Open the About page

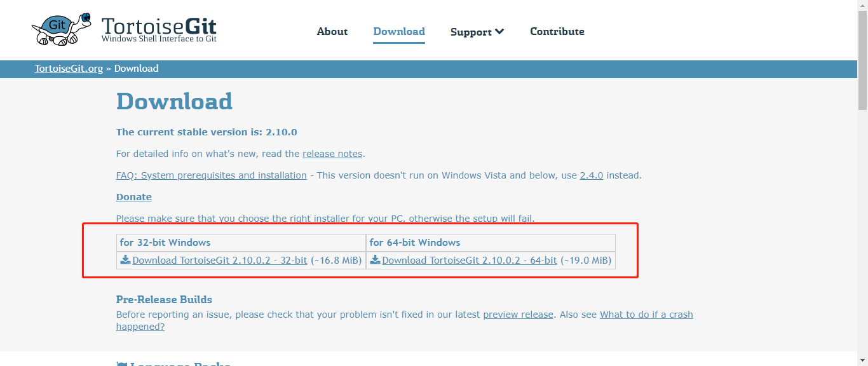pos(332,31)
